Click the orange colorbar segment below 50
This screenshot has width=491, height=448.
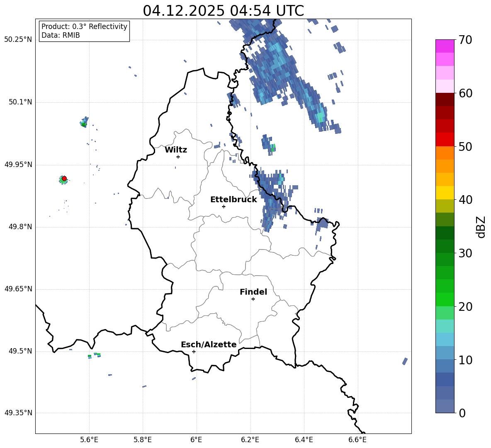click(445, 153)
